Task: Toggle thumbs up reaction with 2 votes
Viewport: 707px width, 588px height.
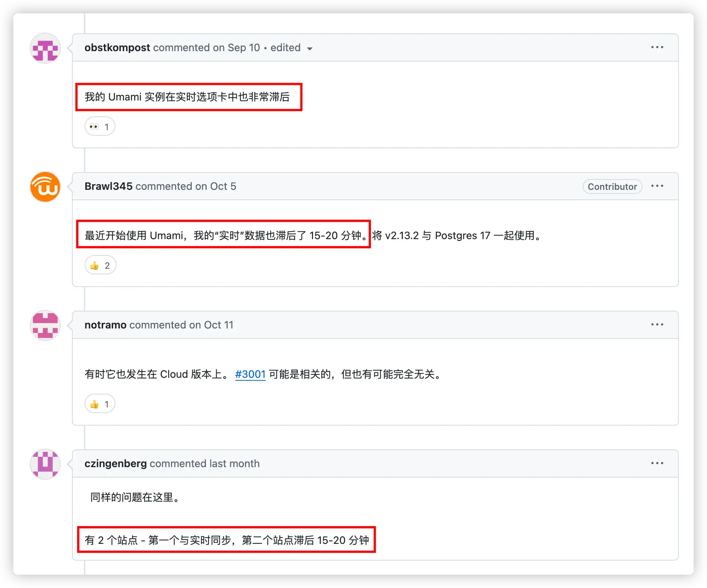Action: click(x=101, y=265)
